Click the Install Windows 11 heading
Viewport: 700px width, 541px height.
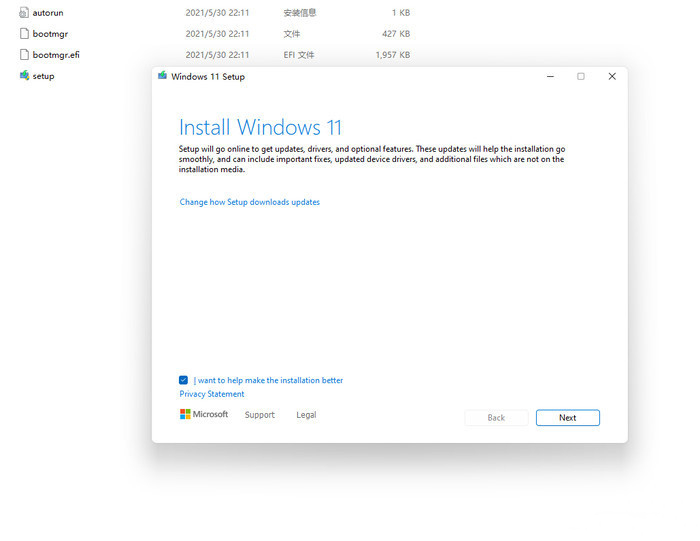coord(260,127)
